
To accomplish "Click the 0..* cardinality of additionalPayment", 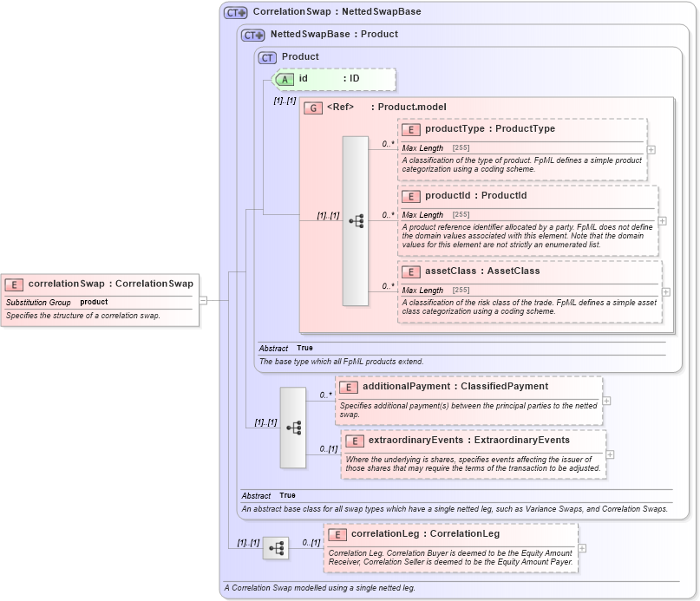I will [326, 395].
